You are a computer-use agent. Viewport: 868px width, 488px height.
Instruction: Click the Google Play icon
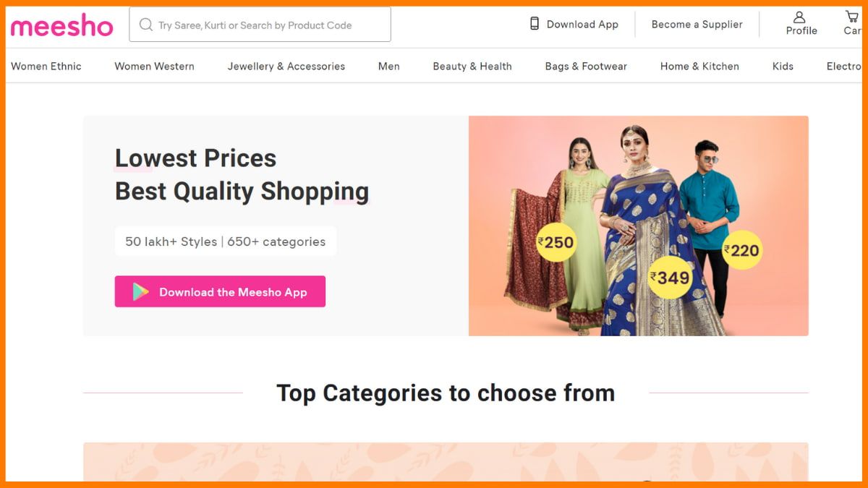pyautogui.click(x=140, y=292)
